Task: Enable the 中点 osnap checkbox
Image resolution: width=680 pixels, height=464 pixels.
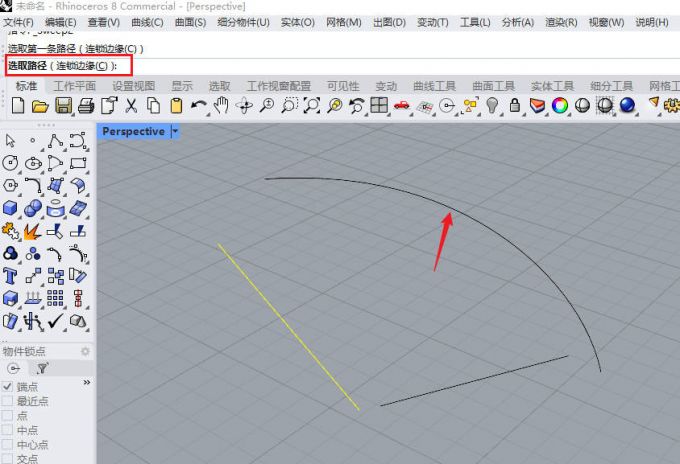Action: (x=7, y=430)
